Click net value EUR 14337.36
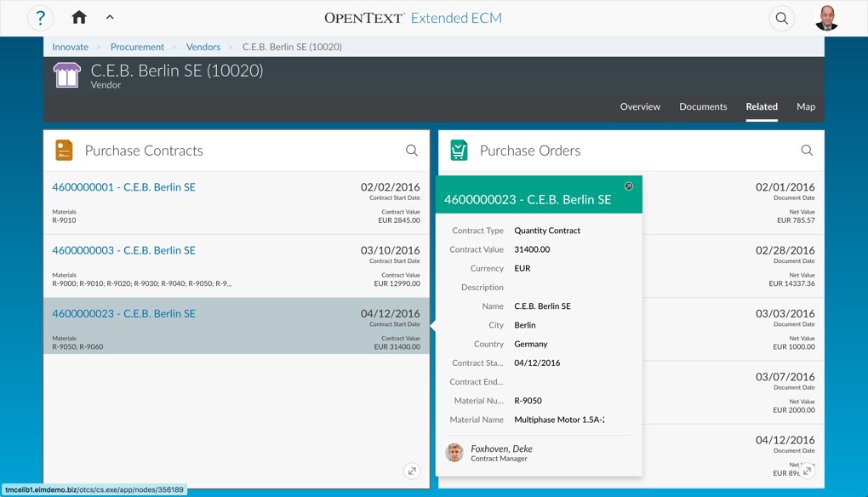The width and height of the screenshot is (868, 497). (791, 283)
